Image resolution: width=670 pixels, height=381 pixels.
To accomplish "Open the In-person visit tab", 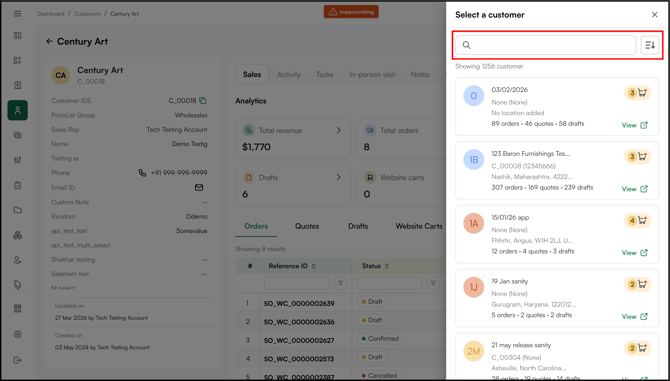I will (x=372, y=74).
